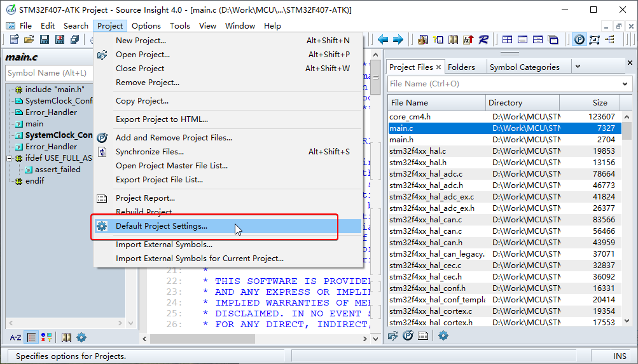This screenshot has width=638, height=364.
Task: Toggle the Project Window P toolbar button
Action: [x=579, y=39]
